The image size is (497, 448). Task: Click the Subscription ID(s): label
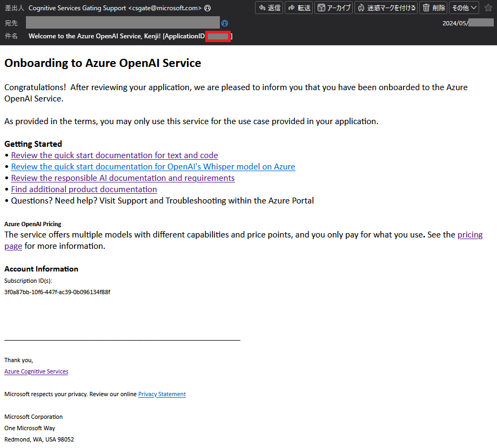(28, 281)
